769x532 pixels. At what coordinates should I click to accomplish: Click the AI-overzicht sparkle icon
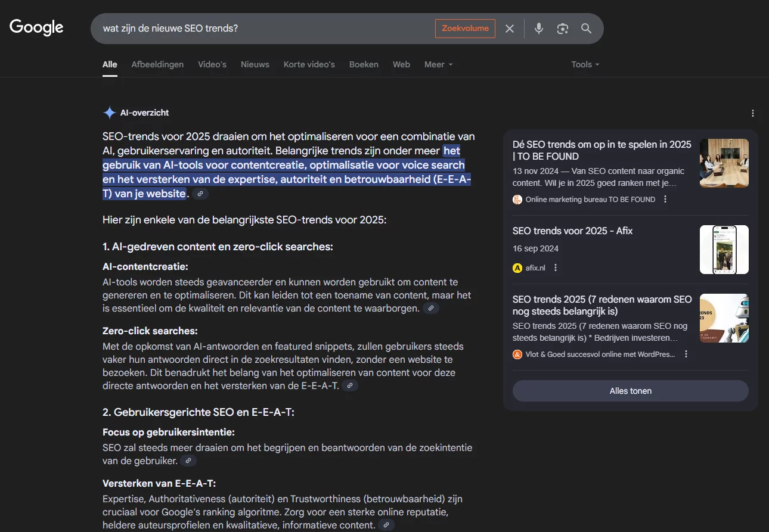coord(110,113)
